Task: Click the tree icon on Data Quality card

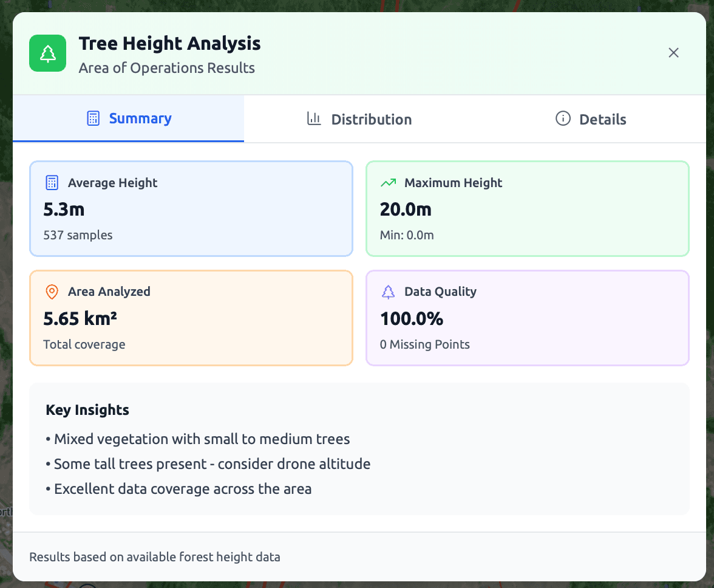Action: pos(389,292)
